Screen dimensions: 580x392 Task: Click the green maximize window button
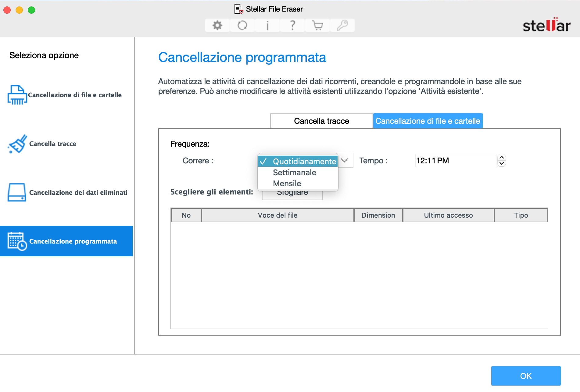click(x=31, y=10)
